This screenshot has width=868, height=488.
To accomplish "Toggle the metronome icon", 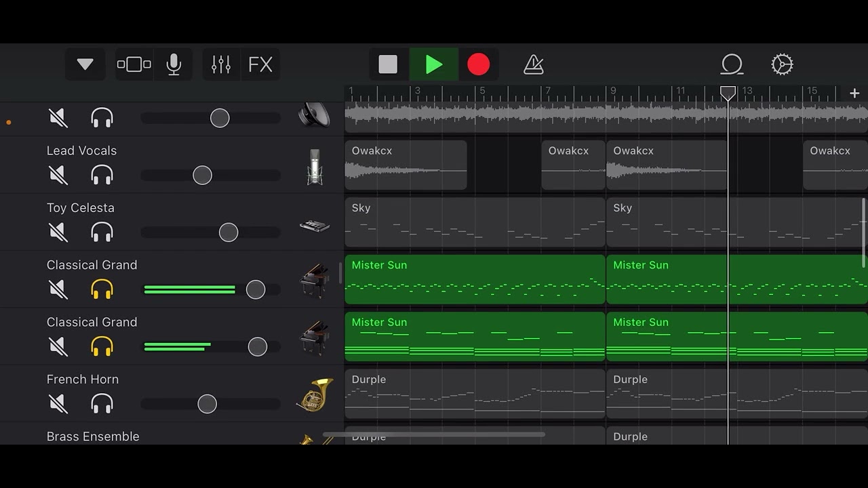I will click(534, 64).
